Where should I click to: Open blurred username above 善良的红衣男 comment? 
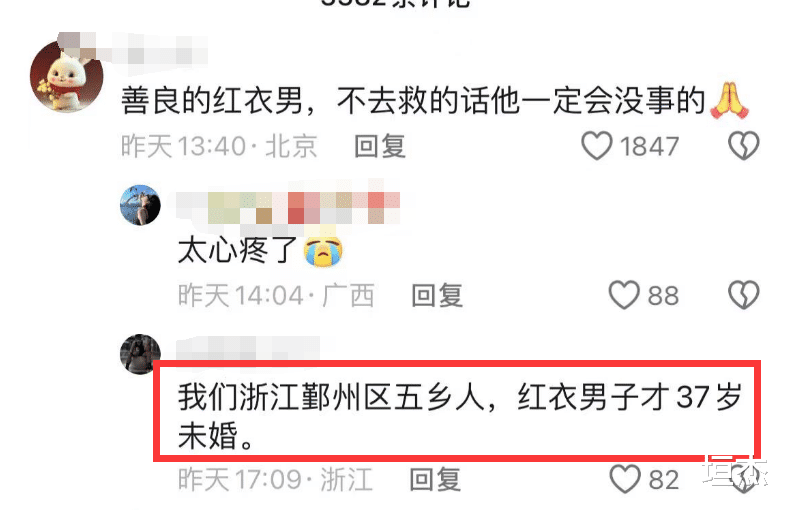[x=133, y=49]
